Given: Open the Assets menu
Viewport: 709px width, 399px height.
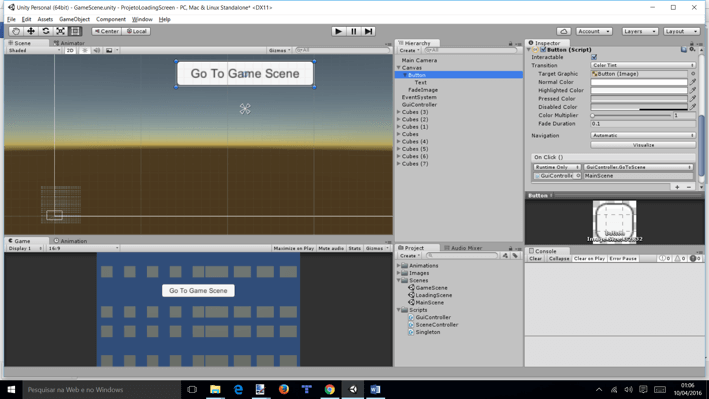Looking at the screenshot, I should (x=45, y=19).
